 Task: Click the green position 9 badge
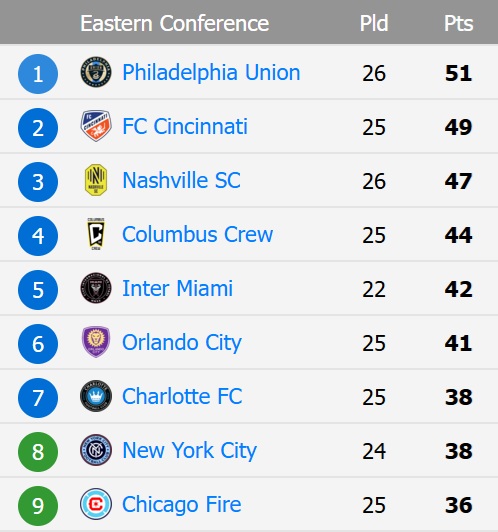click(38, 506)
